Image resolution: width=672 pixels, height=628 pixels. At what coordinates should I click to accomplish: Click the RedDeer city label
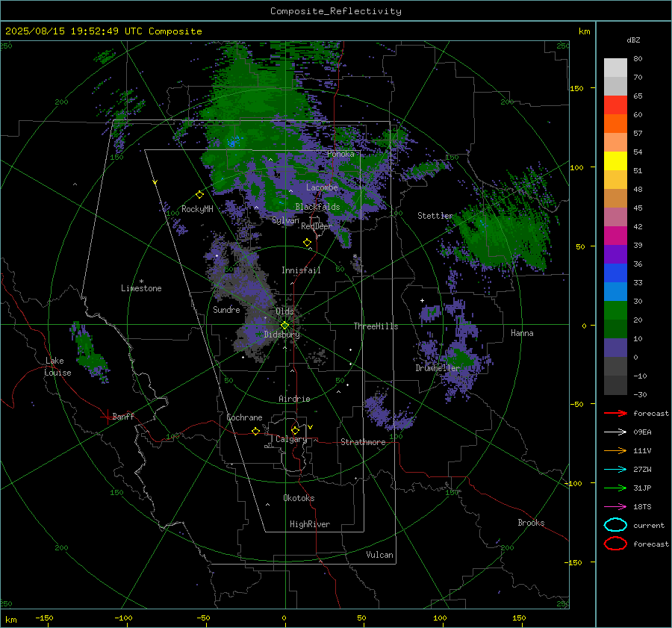click(317, 226)
